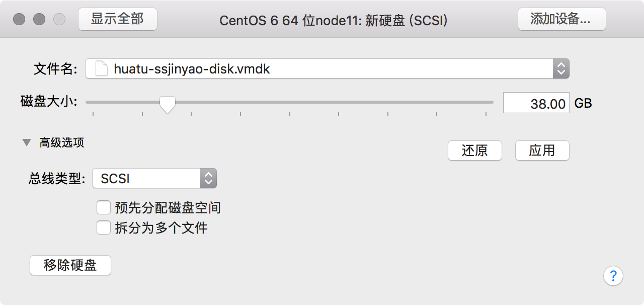Open the 总线类型 SCSI dropdown

point(154,178)
